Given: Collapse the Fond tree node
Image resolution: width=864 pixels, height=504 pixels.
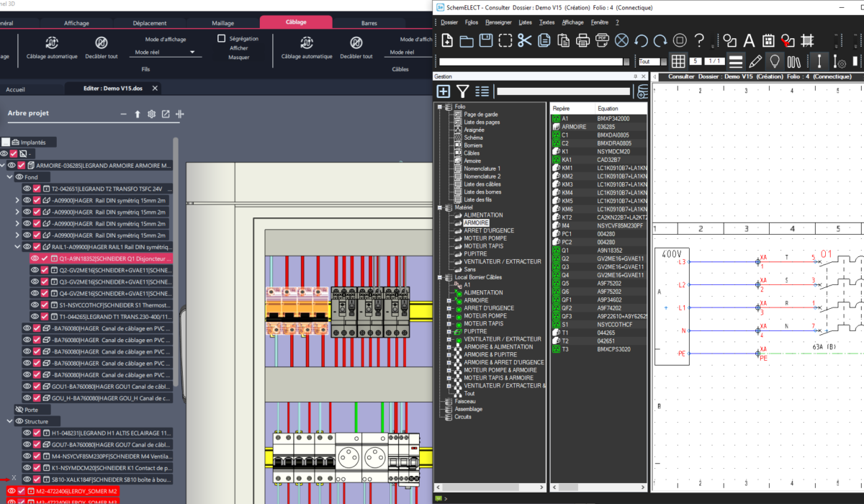Looking at the screenshot, I should tap(9, 177).
